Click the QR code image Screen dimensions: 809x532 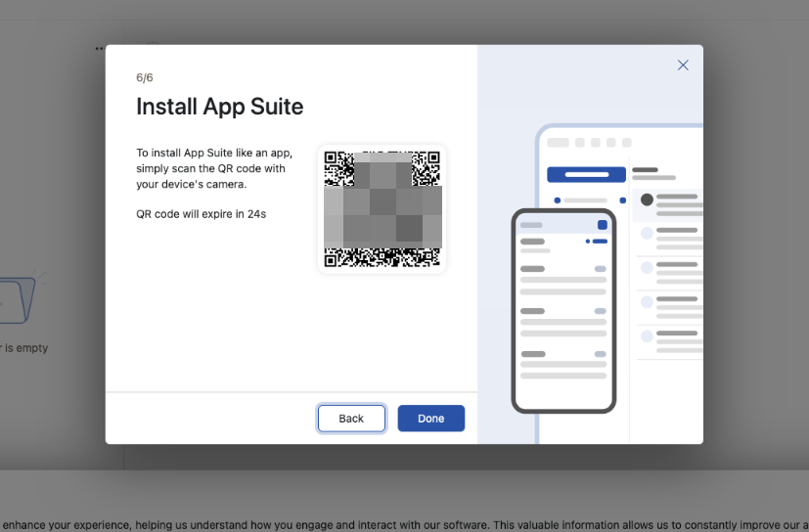point(382,209)
